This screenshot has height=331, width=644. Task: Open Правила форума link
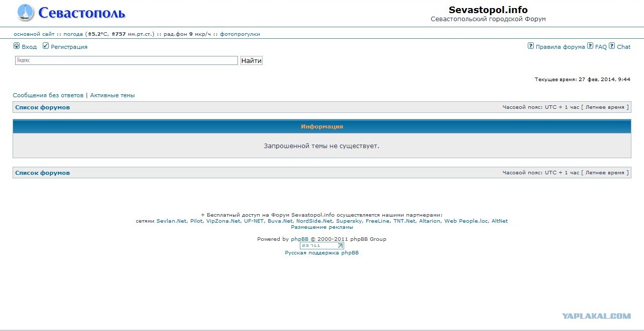[560, 47]
